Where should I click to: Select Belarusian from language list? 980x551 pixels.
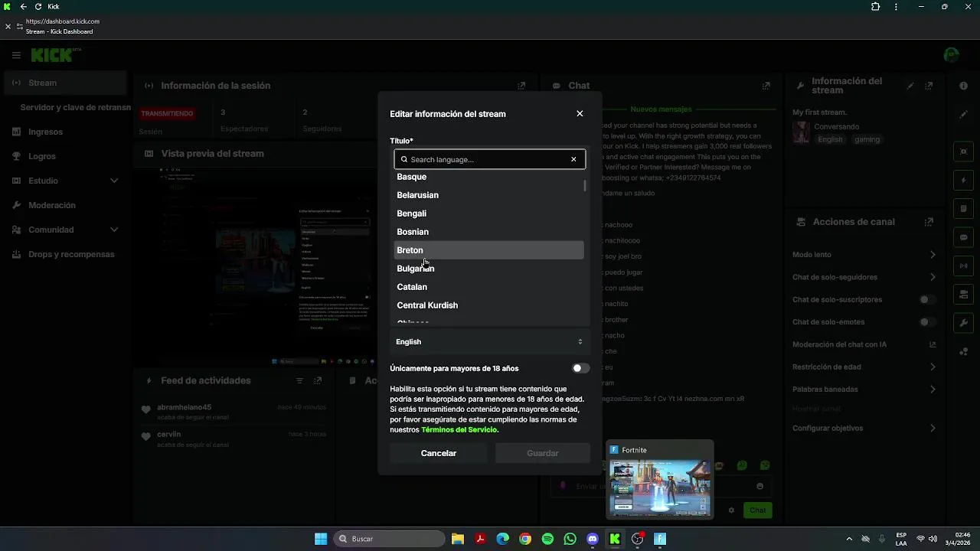click(488, 195)
